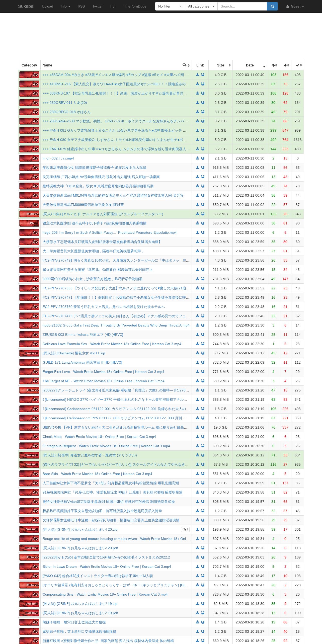
Task: Click completed count 935
Action: [x=298, y=464]
